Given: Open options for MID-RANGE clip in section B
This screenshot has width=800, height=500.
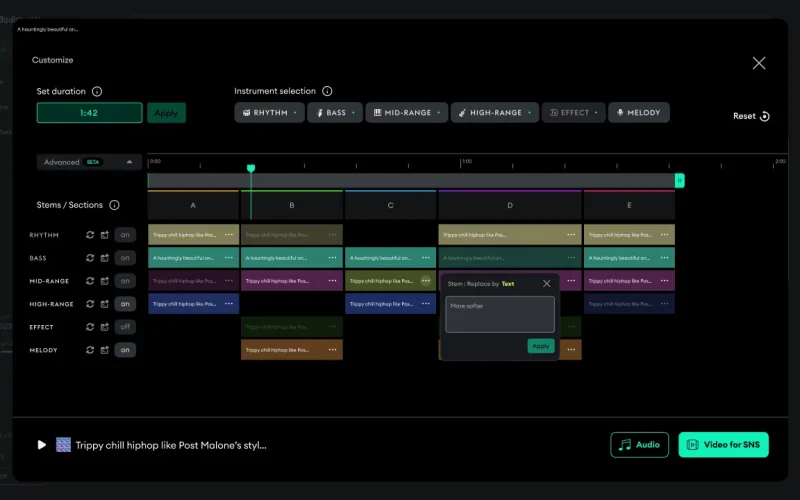Looking at the screenshot, I should tap(332, 281).
